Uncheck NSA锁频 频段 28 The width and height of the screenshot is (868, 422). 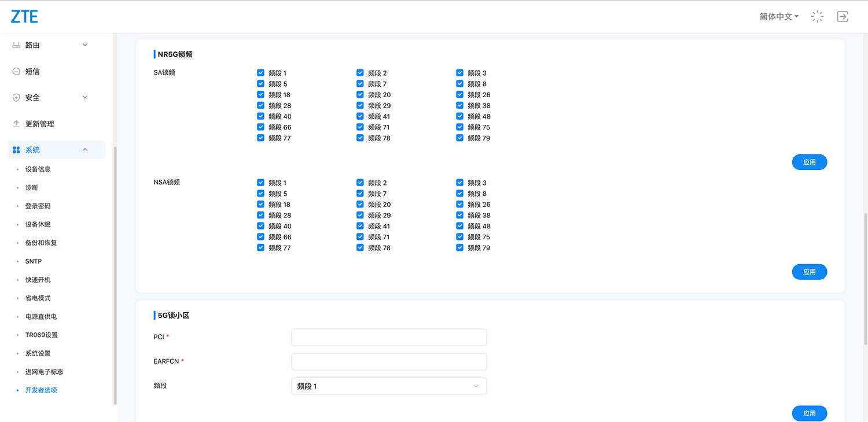pos(260,215)
